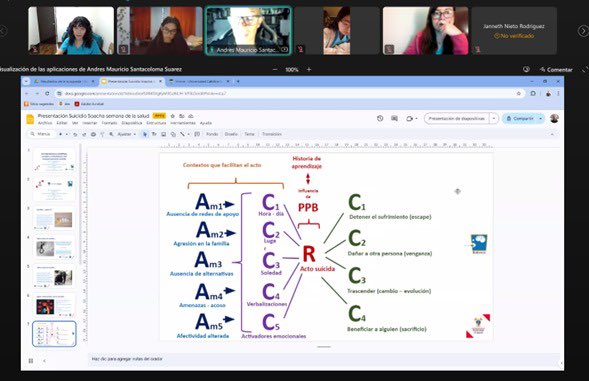Click the Fondo toolbar button
Viewport: 589px width, 381px height.
click(212, 134)
